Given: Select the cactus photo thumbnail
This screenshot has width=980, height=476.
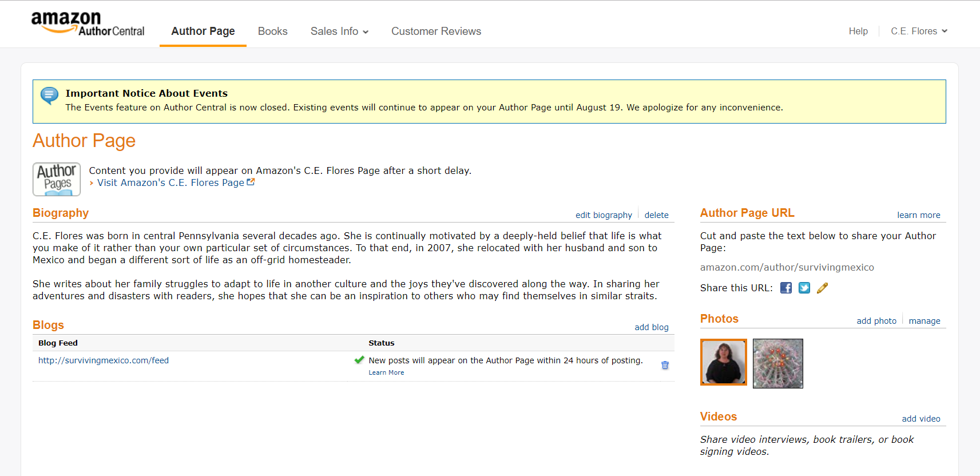Looking at the screenshot, I should click(778, 363).
